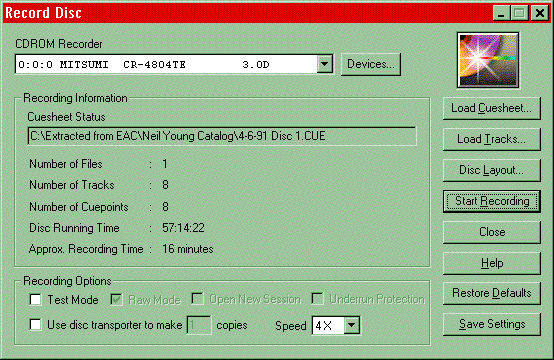Select the MITSUMI CR-4804TE recorder combo box
The height and width of the screenshot is (360, 554).
pyautogui.click(x=174, y=64)
